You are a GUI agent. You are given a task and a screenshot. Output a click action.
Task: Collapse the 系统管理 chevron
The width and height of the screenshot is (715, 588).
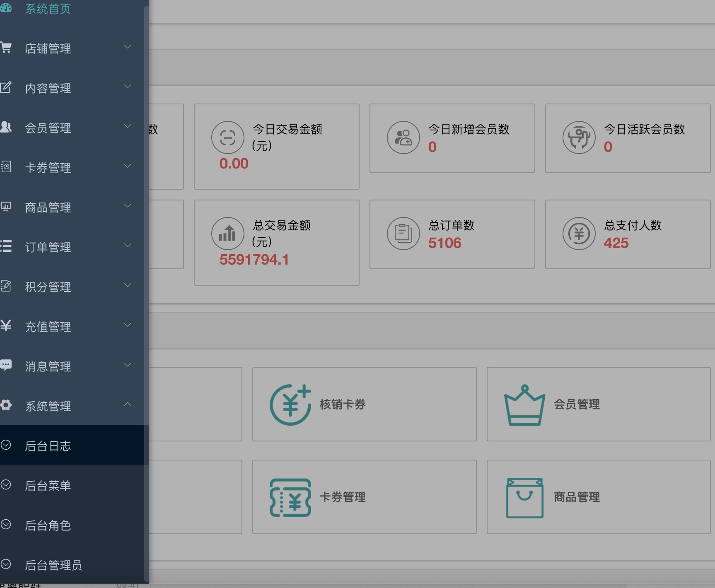click(128, 404)
